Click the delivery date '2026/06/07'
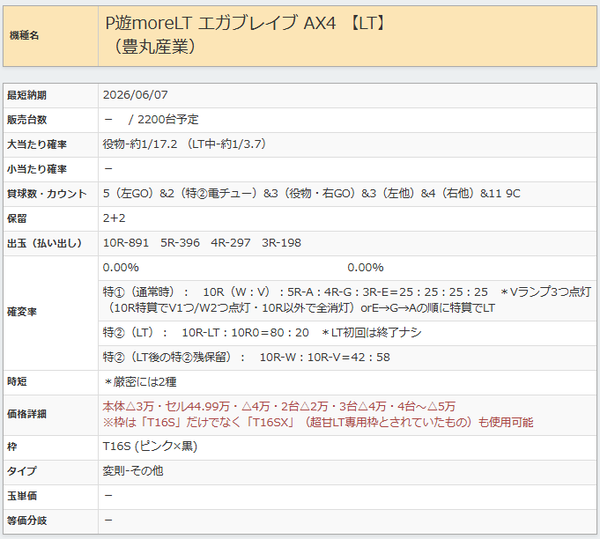Viewport: 600px width, 539px height. (x=135, y=95)
